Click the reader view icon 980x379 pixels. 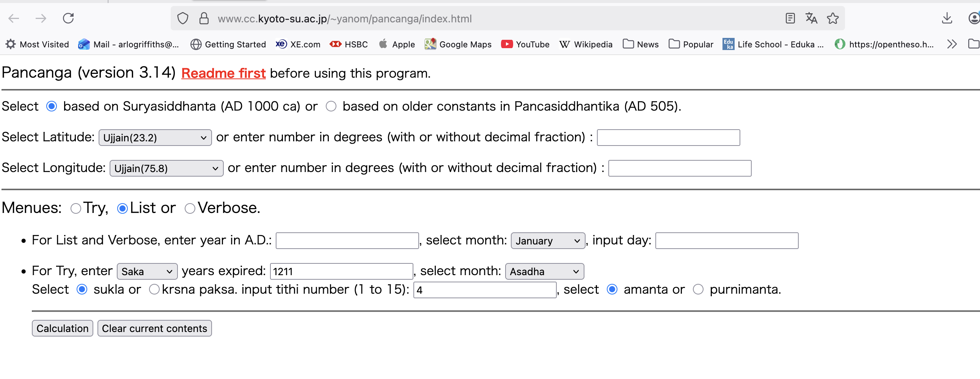tap(790, 18)
